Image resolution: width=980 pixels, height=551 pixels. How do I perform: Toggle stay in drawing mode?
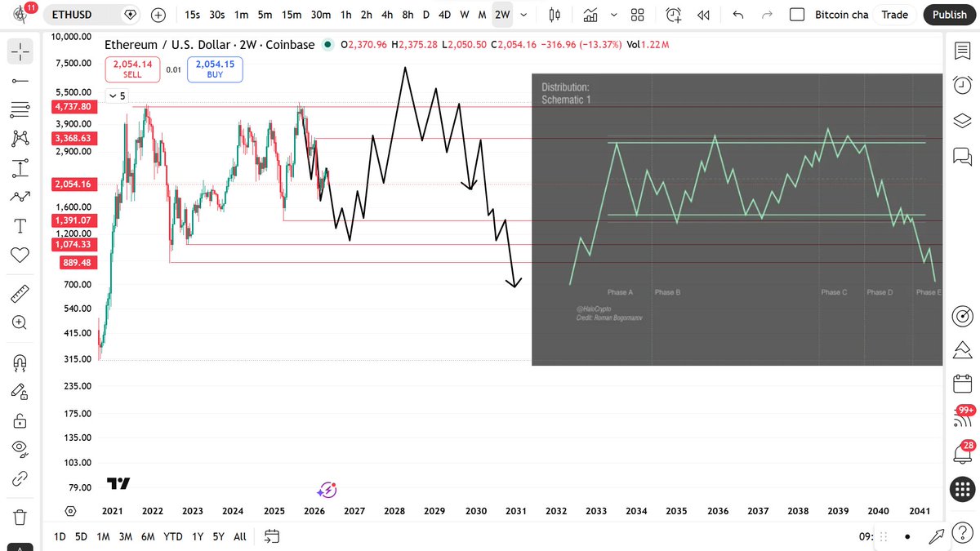pyautogui.click(x=20, y=391)
